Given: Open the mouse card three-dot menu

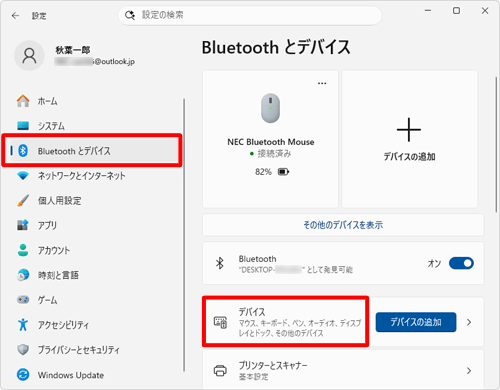Looking at the screenshot, I should click(322, 83).
